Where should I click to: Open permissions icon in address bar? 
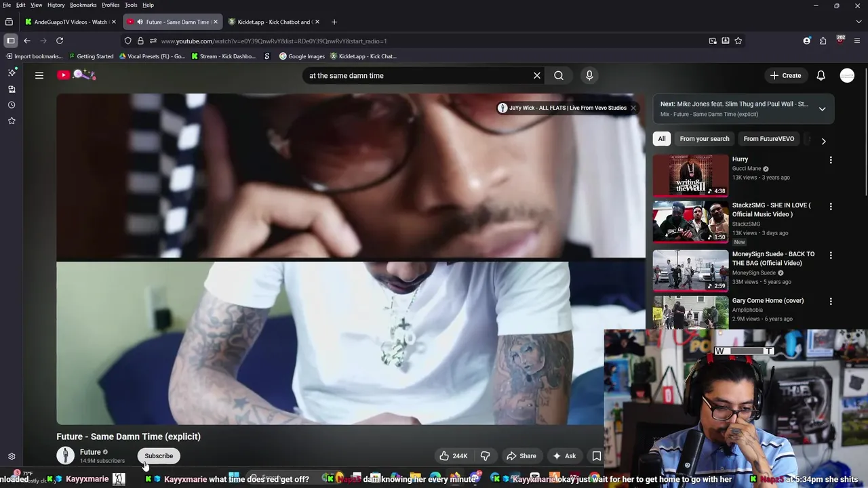(x=153, y=41)
